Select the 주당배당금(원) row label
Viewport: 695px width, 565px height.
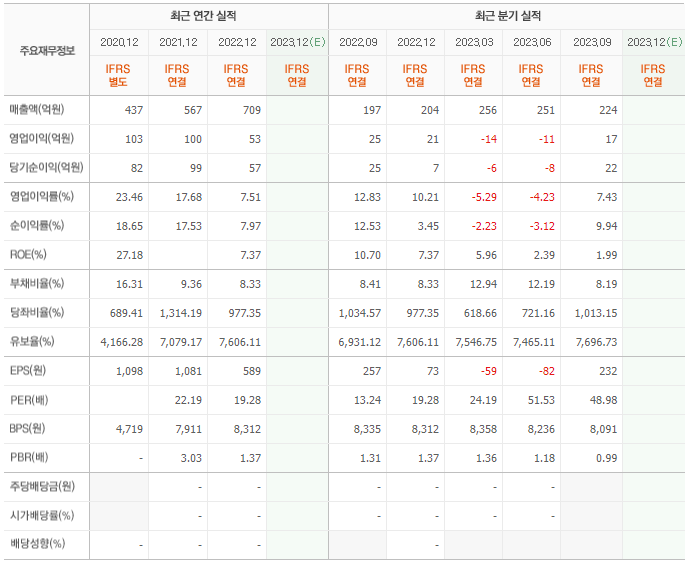[42, 487]
